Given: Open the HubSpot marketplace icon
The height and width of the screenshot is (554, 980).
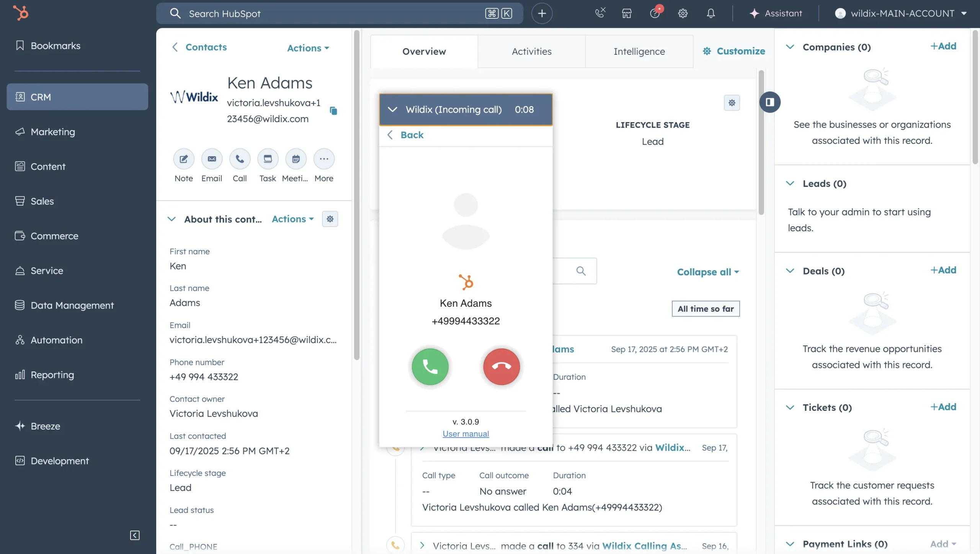Looking at the screenshot, I should [627, 13].
